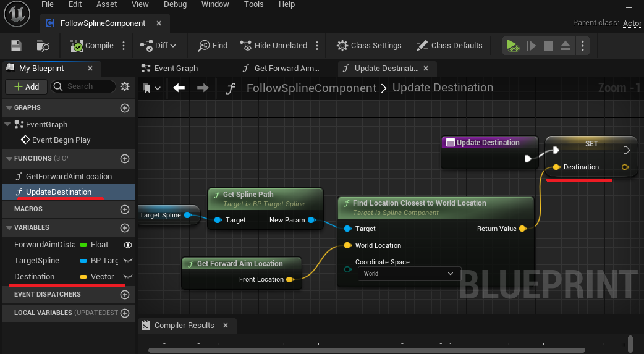Viewport: 644px width, 354px height.
Task: Click the green Float type pill
Action: tap(83, 245)
